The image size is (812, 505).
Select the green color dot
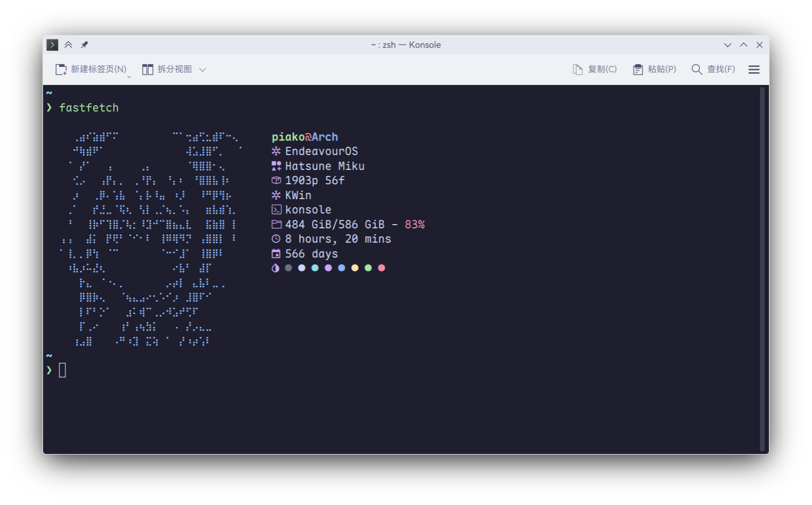tap(368, 268)
